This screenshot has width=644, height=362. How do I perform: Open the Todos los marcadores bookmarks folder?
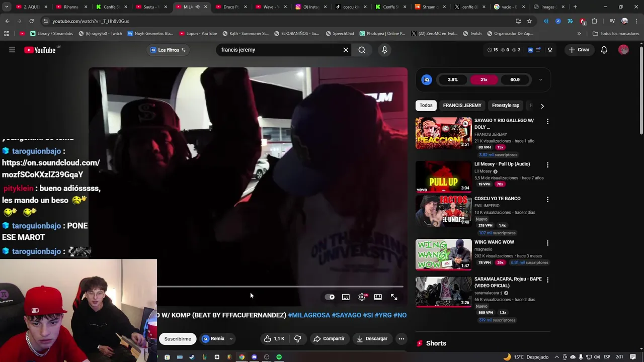click(x=616, y=34)
